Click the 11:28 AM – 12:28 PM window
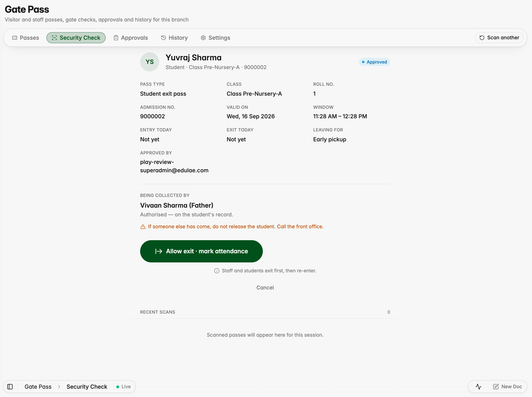The height and width of the screenshot is (397, 532). pyautogui.click(x=340, y=116)
